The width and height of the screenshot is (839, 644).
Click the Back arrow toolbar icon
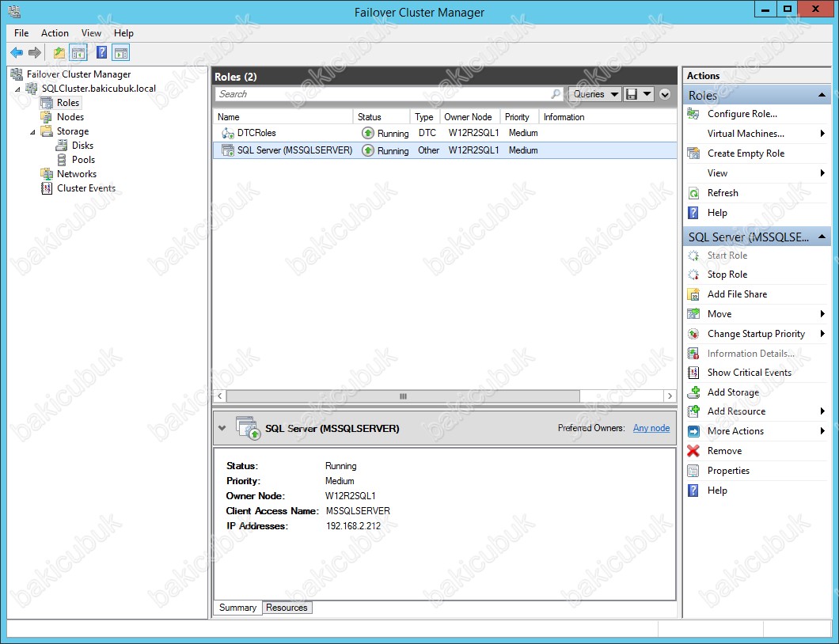click(x=17, y=52)
